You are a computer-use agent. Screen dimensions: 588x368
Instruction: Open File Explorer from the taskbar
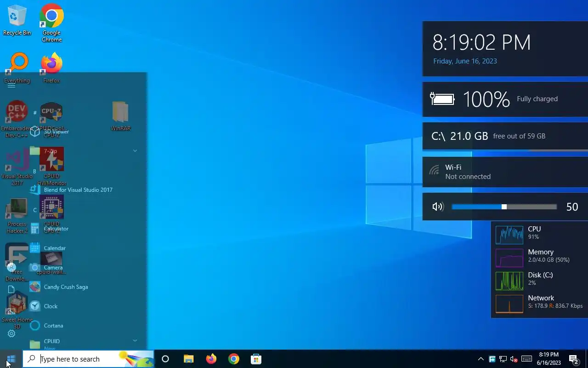tap(188, 359)
